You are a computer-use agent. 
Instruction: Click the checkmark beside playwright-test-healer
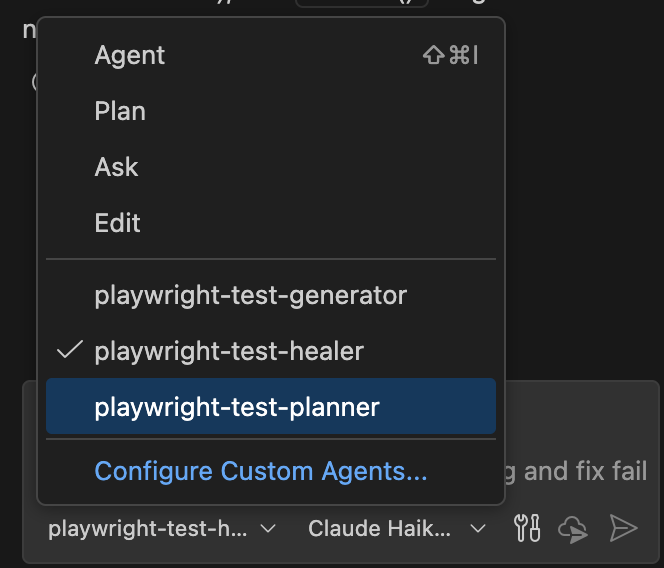point(69,351)
